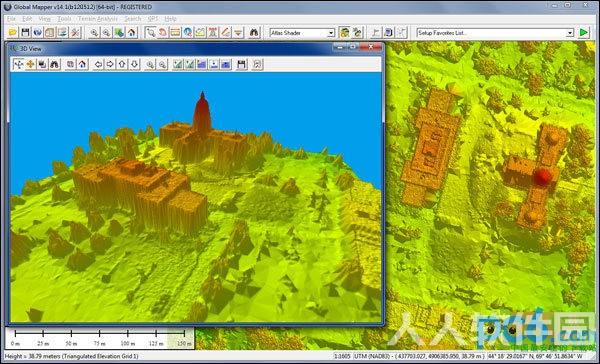Click the main toolbar home full view icon
The image size is (600, 364).
[132, 33]
